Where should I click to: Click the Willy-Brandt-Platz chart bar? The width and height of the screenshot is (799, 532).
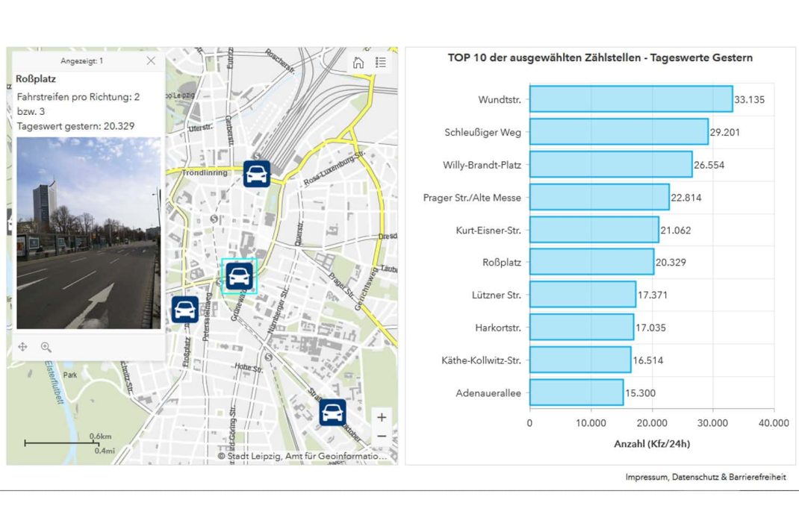pyautogui.click(x=610, y=165)
